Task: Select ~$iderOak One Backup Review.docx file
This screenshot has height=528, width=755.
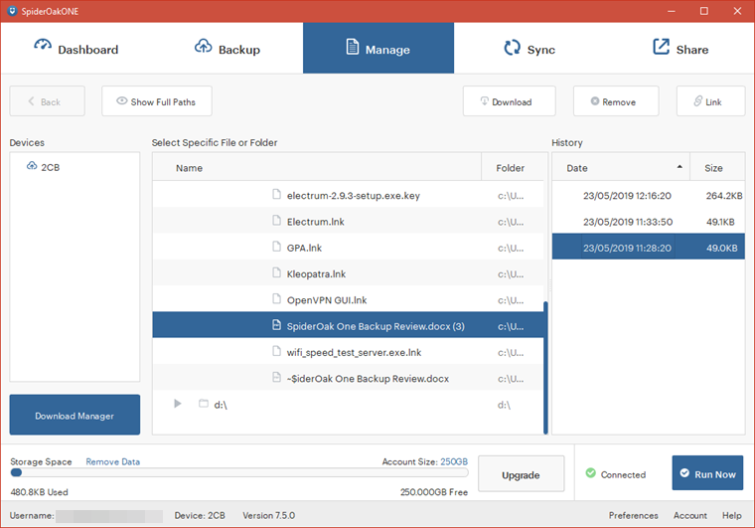Action: click(x=348, y=378)
